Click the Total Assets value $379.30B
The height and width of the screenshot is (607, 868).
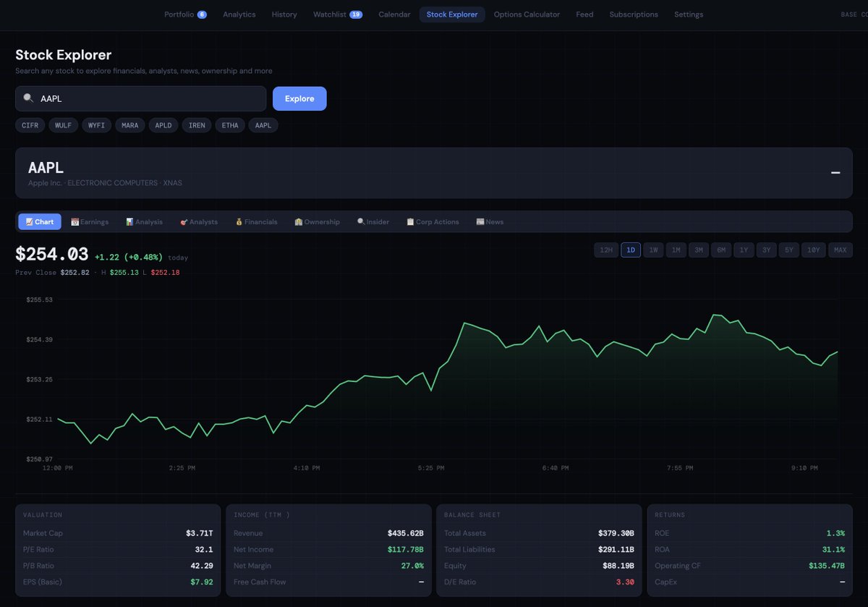click(616, 533)
